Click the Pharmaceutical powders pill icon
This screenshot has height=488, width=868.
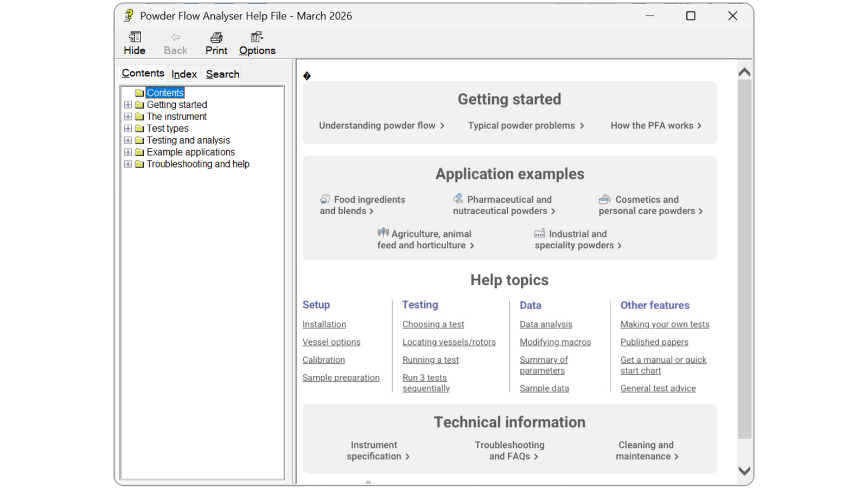coord(458,198)
